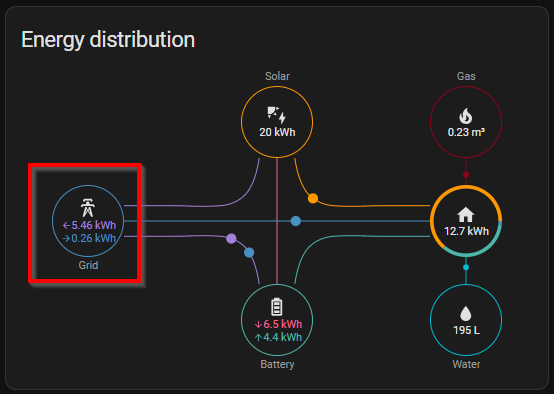
Task: Select the 0.23 m³ gas value
Action: click(466, 132)
